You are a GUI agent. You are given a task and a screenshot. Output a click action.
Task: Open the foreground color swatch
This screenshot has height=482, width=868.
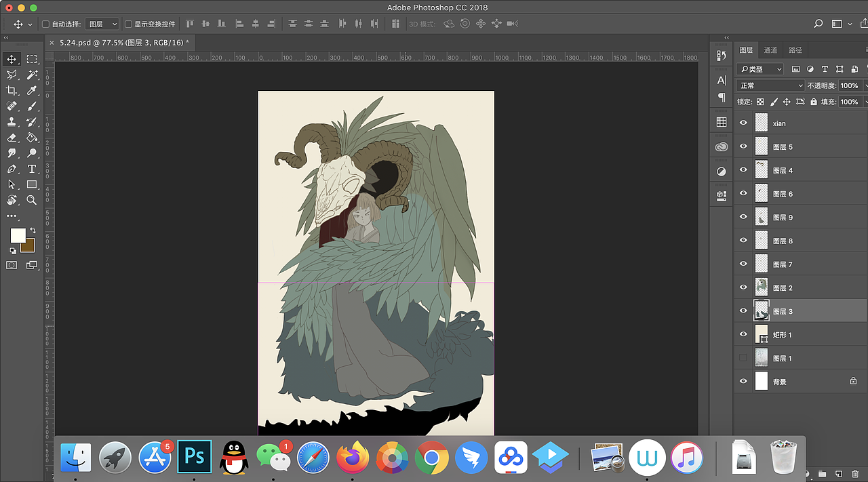tap(18, 235)
